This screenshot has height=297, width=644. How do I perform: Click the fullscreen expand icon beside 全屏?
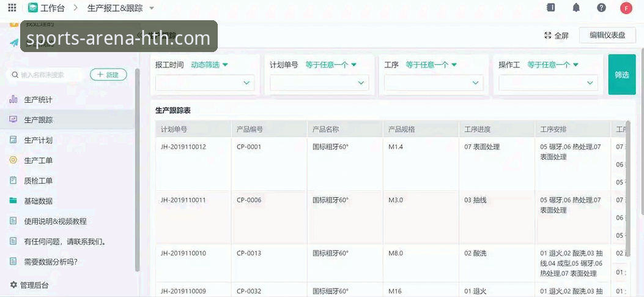(x=547, y=36)
